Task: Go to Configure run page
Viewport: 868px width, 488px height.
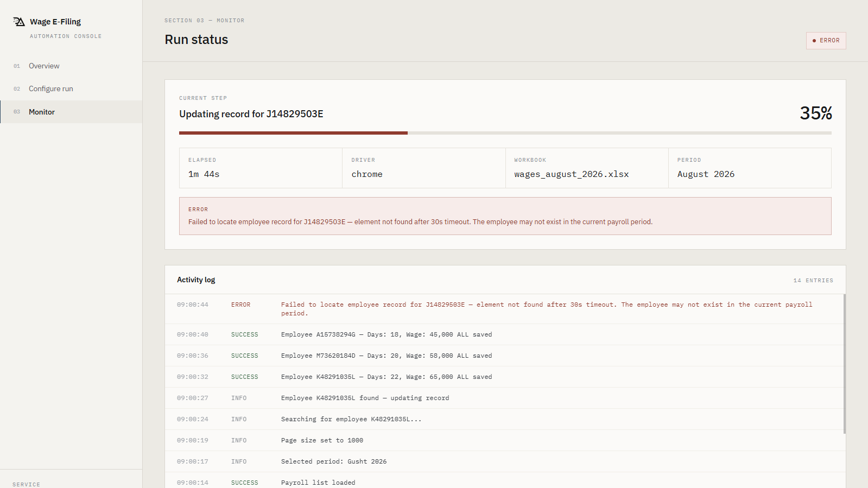Action: pyautogui.click(x=71, y=88)
